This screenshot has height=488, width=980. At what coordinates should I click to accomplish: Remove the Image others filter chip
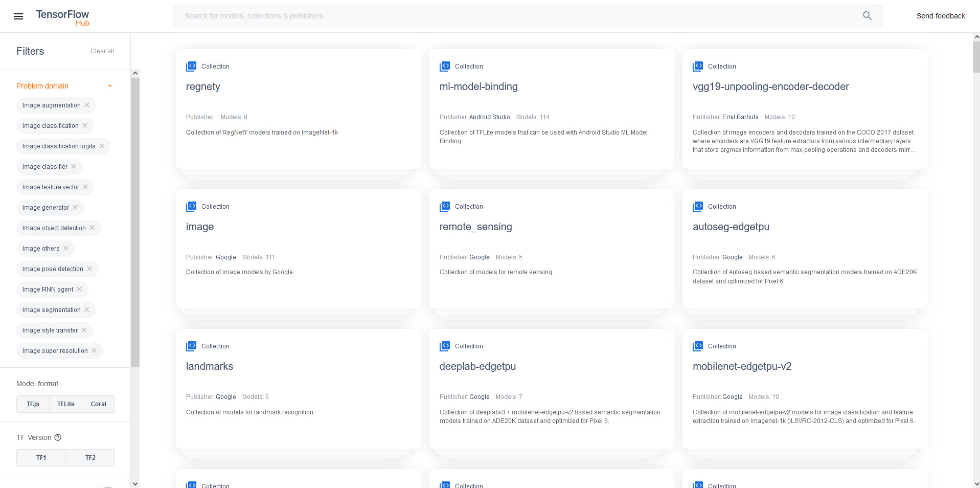pyautogui.click(x=66, y=248)
